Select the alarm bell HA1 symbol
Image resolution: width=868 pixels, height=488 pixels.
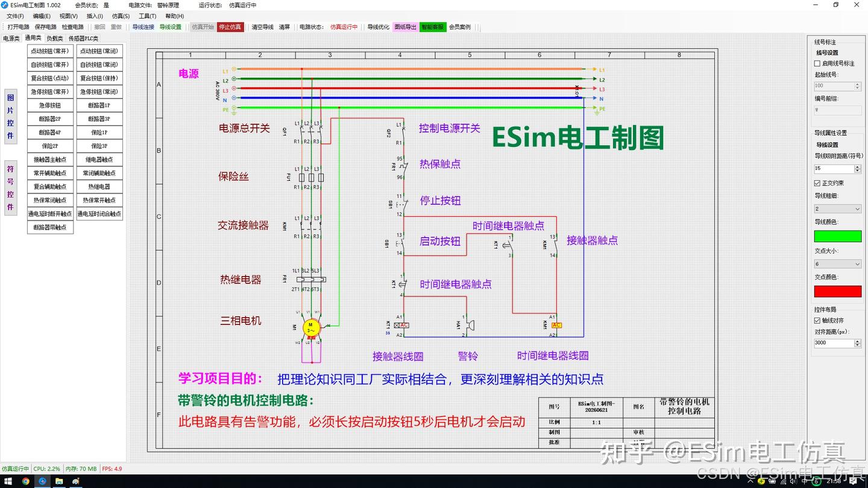point(469,325)
